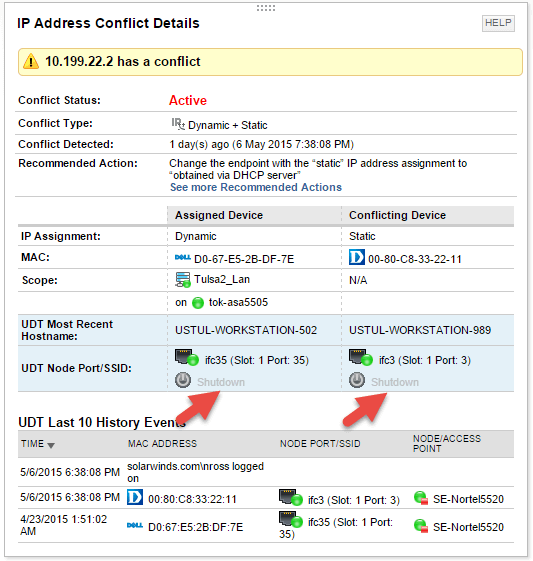This screenshot has height=561, width=533.
Task: Click the Dynamic + Static conflict type icon
Action: (178, 124)
